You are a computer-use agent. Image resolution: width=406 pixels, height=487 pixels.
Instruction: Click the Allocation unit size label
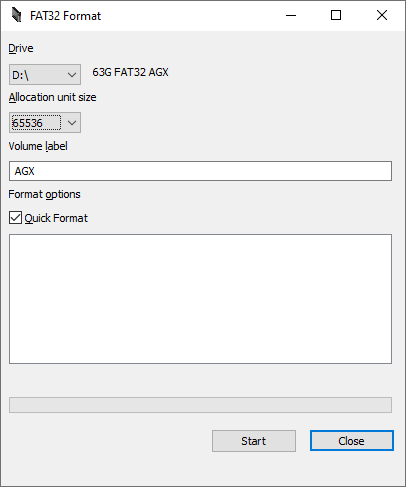coord(52,97)
